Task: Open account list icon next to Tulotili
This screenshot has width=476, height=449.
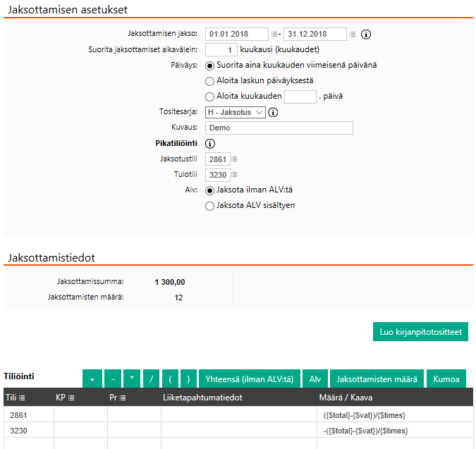Action: click(235, 175)
